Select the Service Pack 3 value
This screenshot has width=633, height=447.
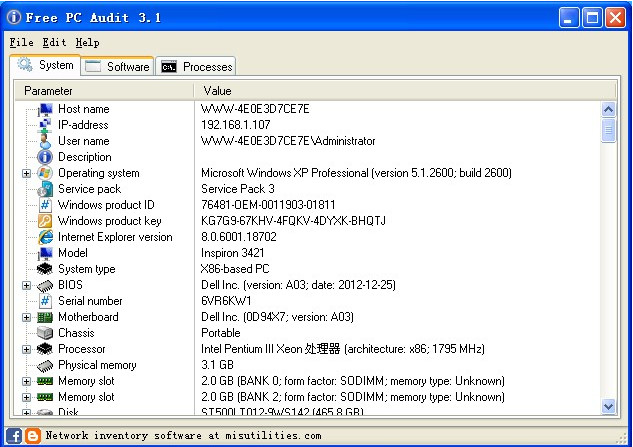point(238,189)
